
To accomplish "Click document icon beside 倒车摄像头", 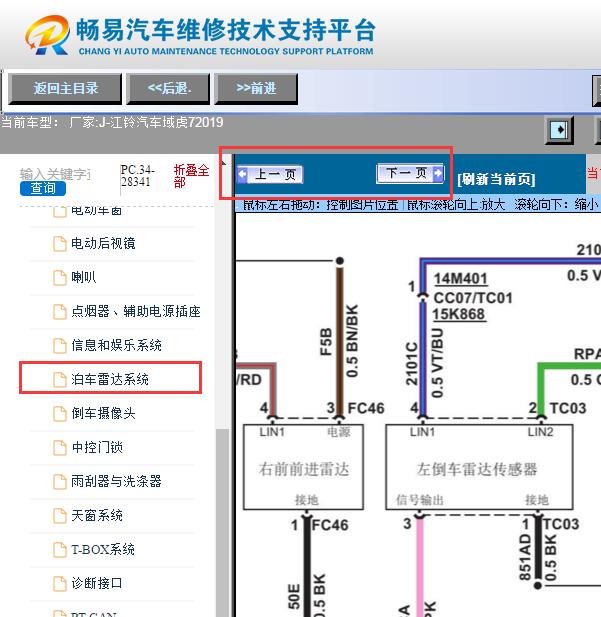I will tap(59, 414).
